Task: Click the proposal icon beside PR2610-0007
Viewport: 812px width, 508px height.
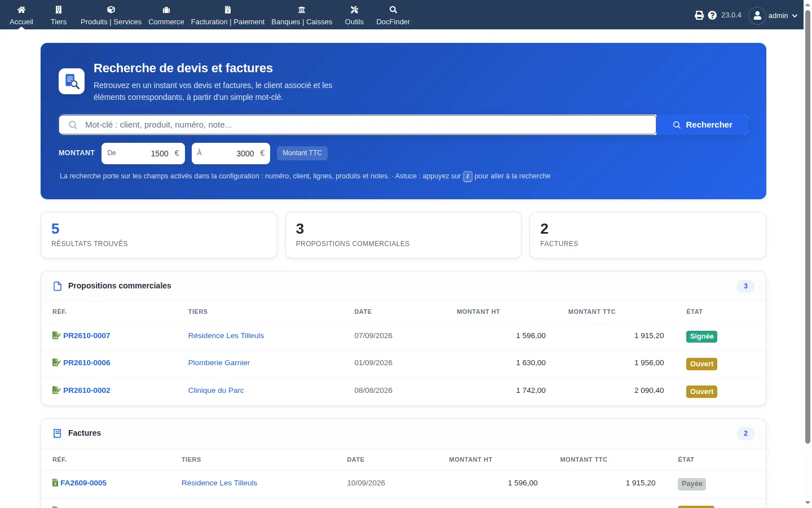Action: [56, 335]
